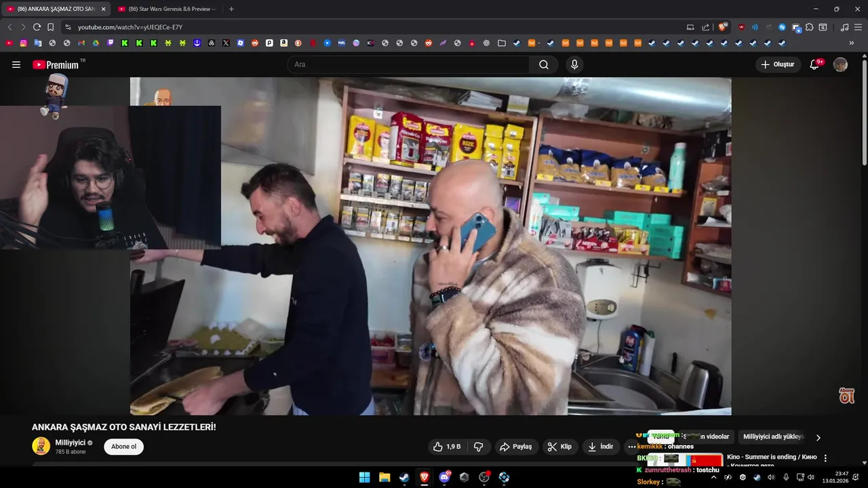Go forward in browser history
Screen dimensions: 868x488
coord(23,27)
